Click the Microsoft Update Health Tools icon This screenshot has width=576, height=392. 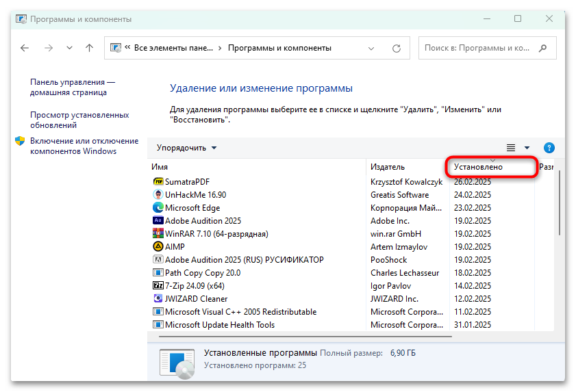coord(158,324)
